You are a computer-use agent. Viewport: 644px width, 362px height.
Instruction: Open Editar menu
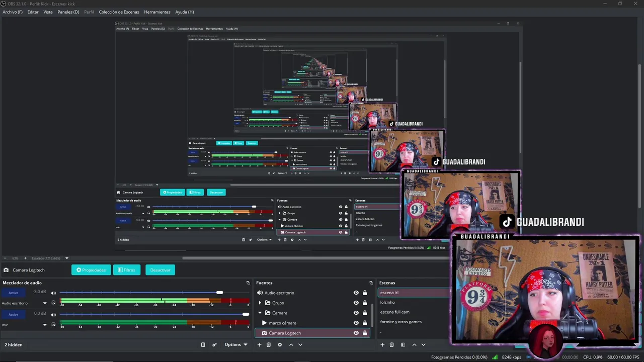coord(33,12)
